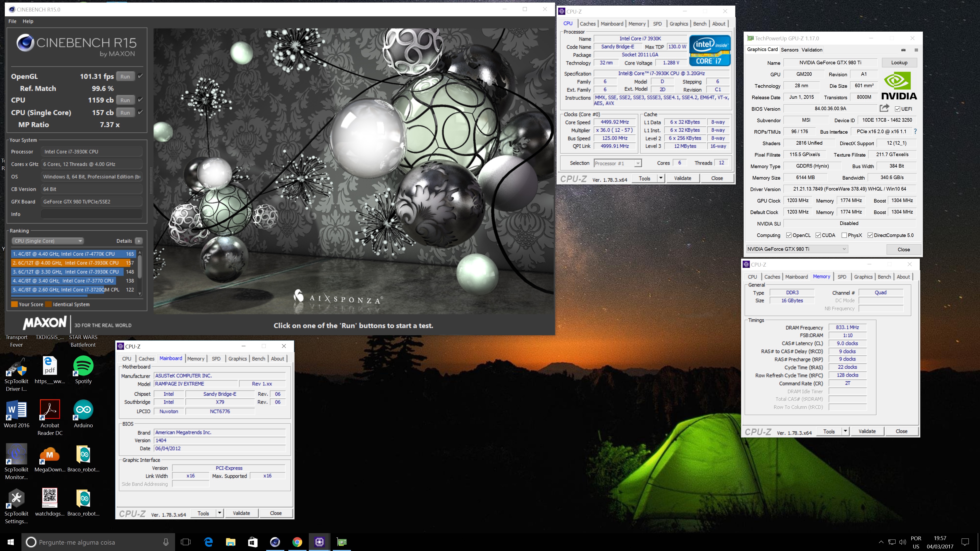
Task: Open SPD tab in Mainboard CPU-Z window
Action: [x=216, y=359]
